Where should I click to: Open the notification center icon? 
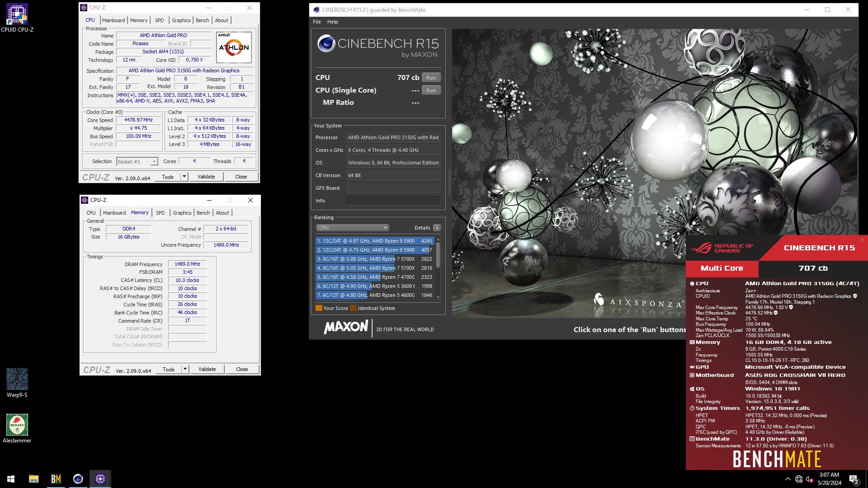(x=854, y=479)
